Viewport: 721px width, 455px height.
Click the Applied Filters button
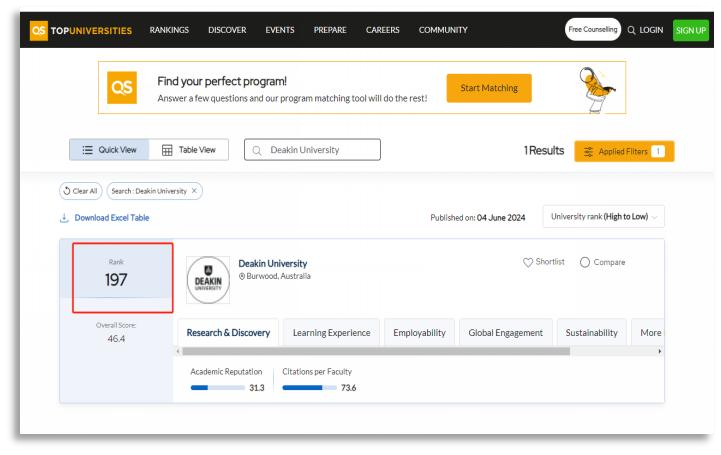click(x=624, y=151)
